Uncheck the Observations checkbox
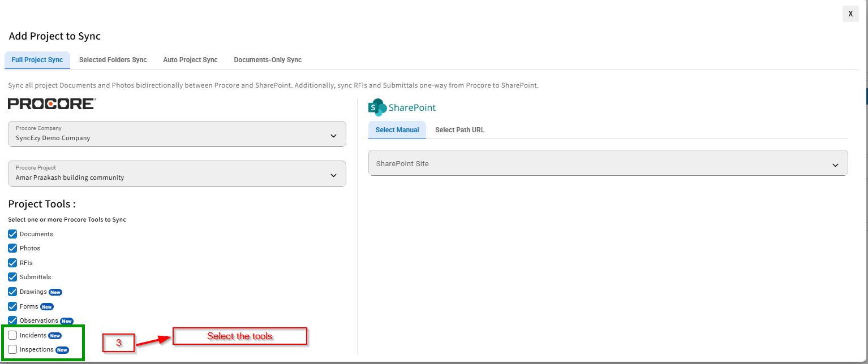Viewport: 868px width, 364px height. pyautogui.click(x=12, y=320)
